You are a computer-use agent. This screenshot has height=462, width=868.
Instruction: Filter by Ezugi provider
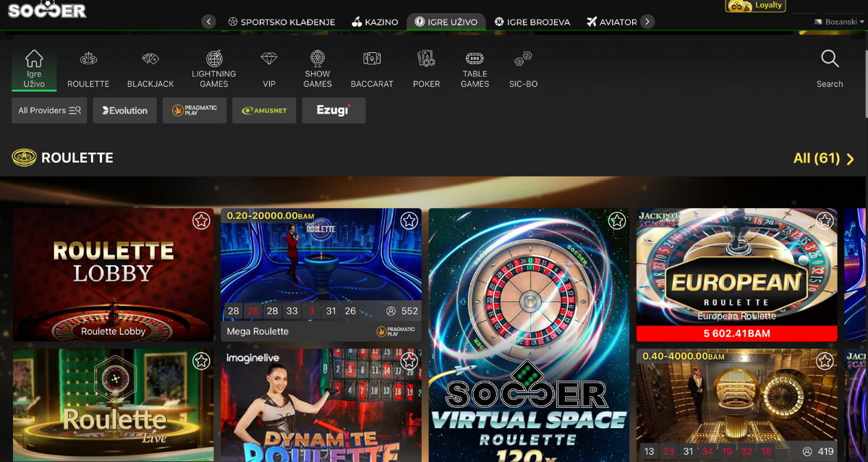coord(333,111)
